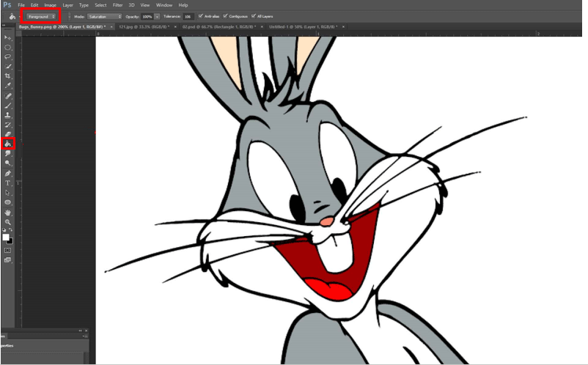Screen dimensions: 588x365
Task: Close the Bugs_Bunny.png document tab
Action: (111, 27)
